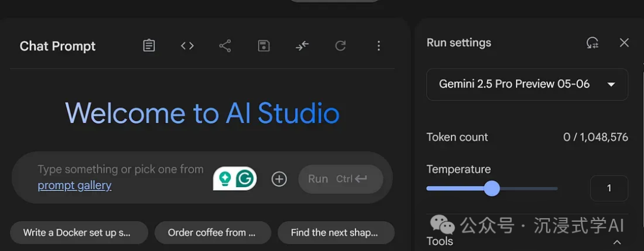The height and width of the screenshot is (251, 644).
Task: Close the Run settings panel
Action: (x=624, y=43)
